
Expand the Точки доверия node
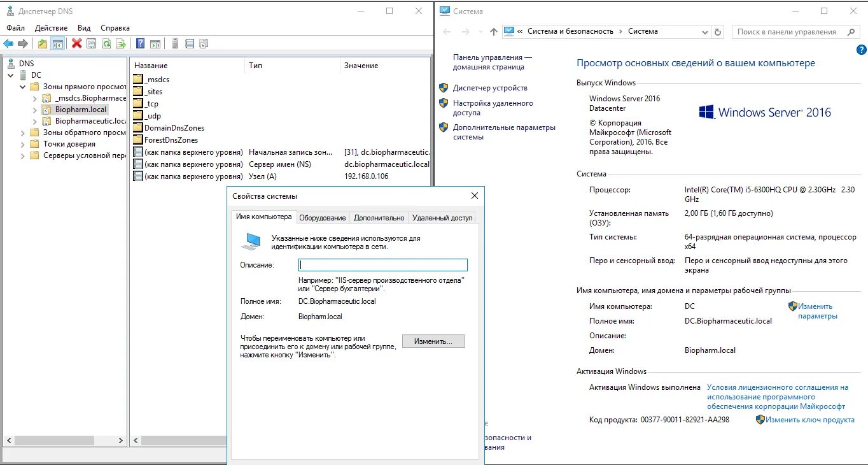pos(23,144)
